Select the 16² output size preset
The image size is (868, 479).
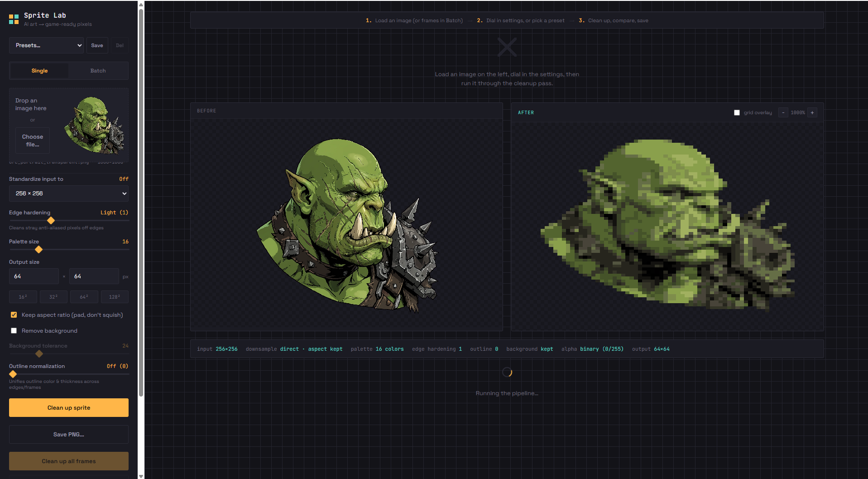(x=23, y=297)
